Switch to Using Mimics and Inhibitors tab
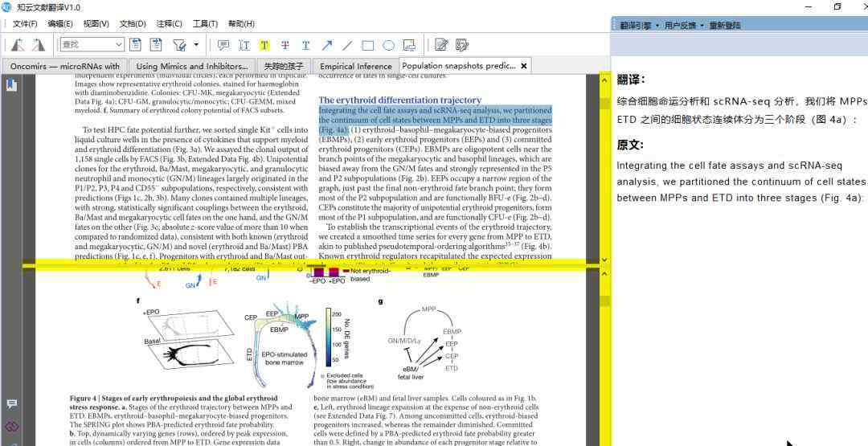Viewport: 868px width, 446px height. (x=192, y=66)
